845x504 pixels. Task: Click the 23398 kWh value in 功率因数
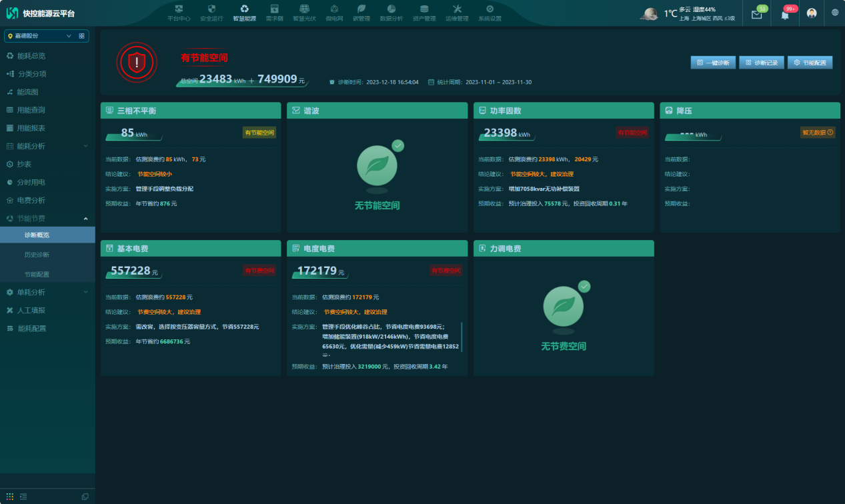tap(507, 133)
